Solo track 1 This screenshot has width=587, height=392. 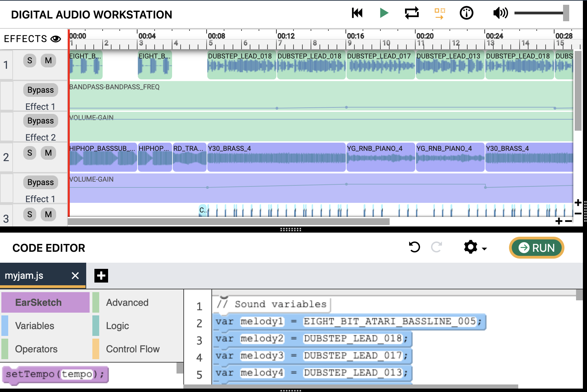click(30, 61)
